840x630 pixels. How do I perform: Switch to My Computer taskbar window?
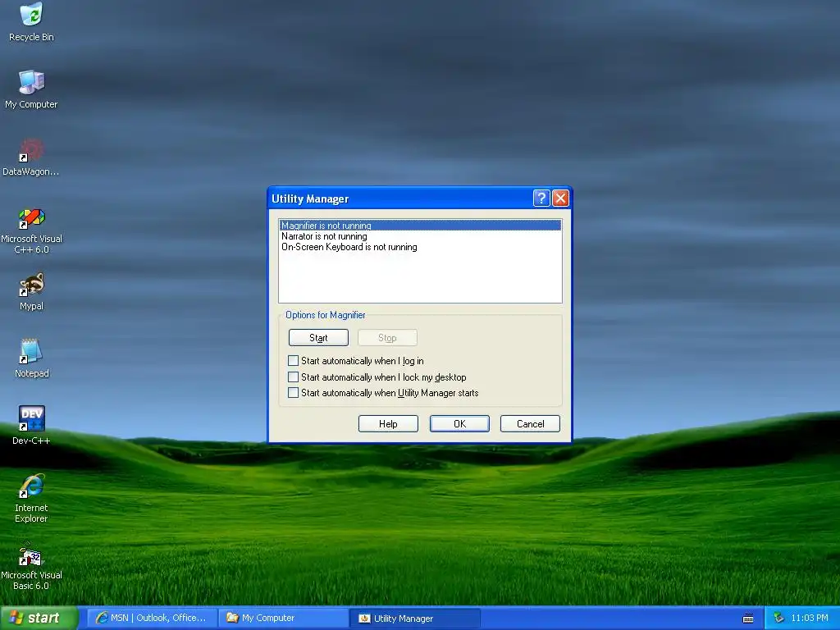[x=283, y=619]
